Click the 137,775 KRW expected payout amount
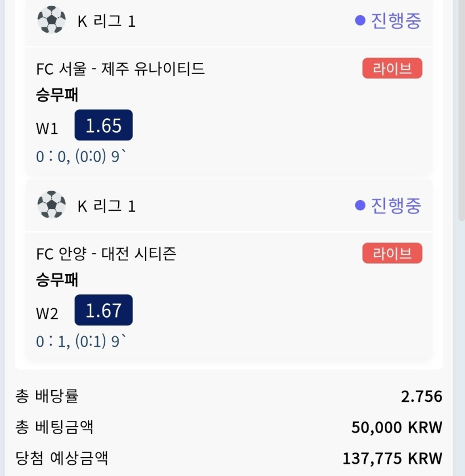Viewport: 465px width, 476px height. point(392,458)
